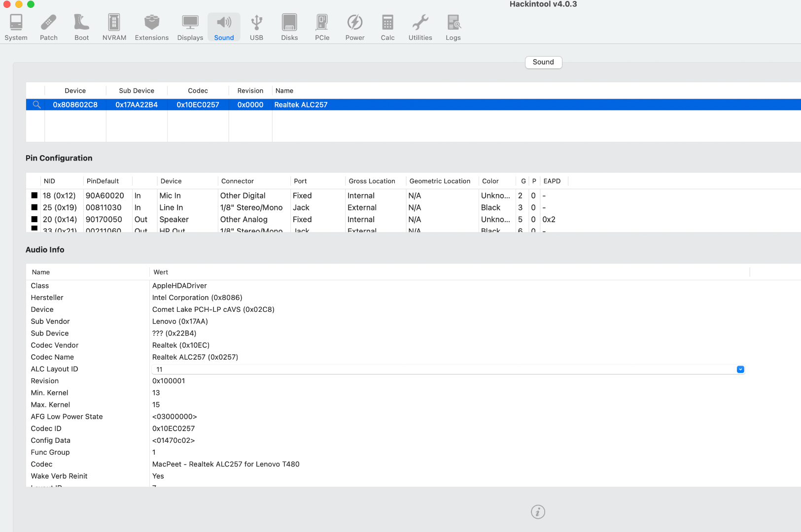Open the Calc tool
The image size is (801, 532).
(x=387, y=27)
